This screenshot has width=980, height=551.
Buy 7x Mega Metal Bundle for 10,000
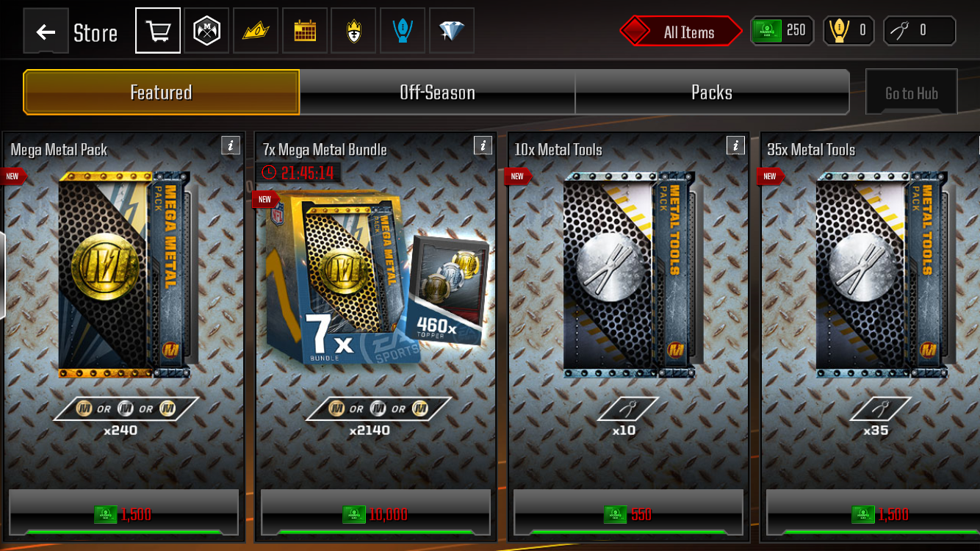tap(375, 513)
